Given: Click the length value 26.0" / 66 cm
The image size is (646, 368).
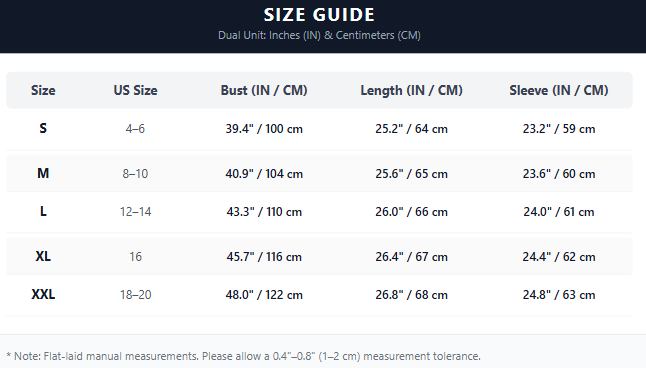Looking at the screenshot, I should point(412,212).
